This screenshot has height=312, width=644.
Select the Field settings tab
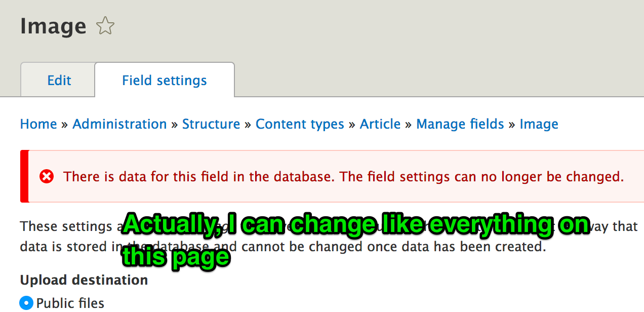click(x=164, y=80)
